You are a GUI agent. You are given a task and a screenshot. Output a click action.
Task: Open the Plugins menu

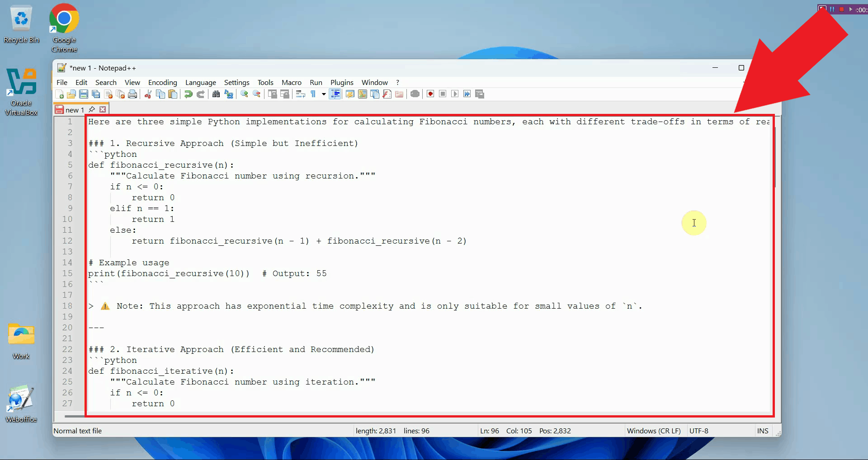tap(342, 82)
